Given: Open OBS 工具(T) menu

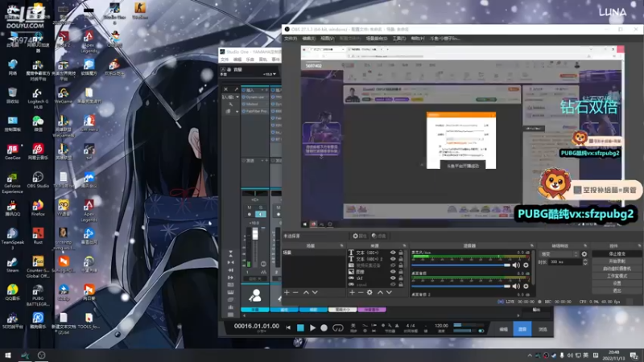Looking at the screenshot, I should pos(398,38).
